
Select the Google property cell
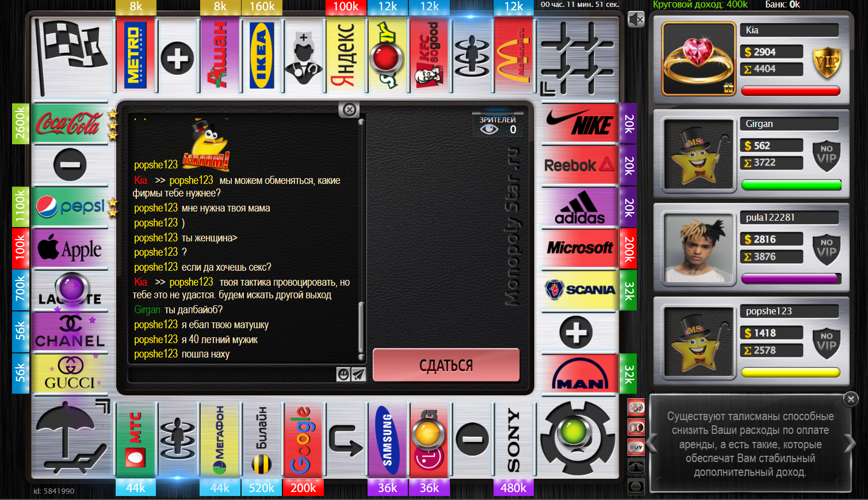click(303, 440)
